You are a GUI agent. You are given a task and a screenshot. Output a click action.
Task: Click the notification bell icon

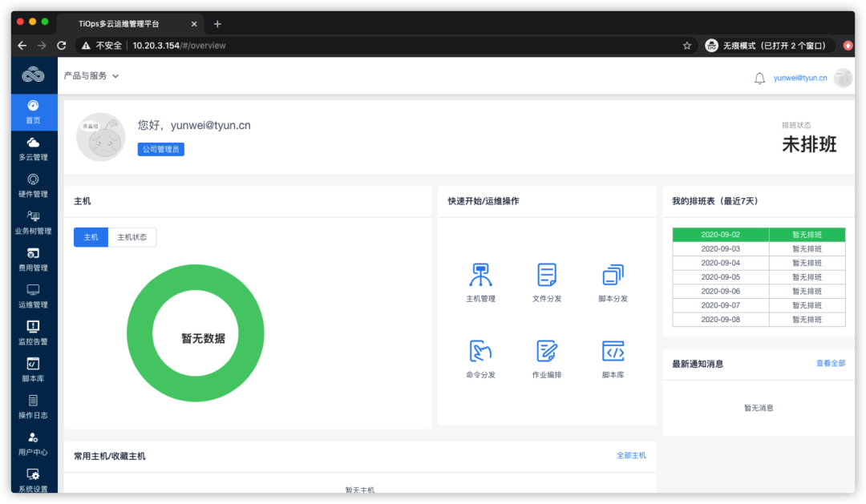[x=759, y=77]
